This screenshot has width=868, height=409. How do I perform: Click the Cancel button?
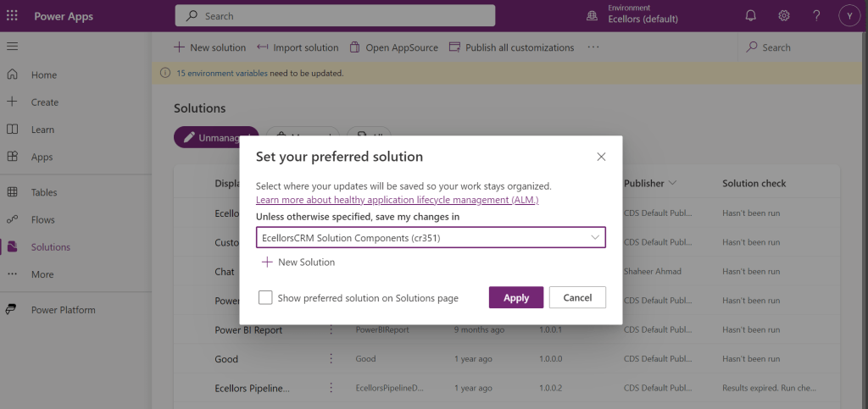click(577, 297)
